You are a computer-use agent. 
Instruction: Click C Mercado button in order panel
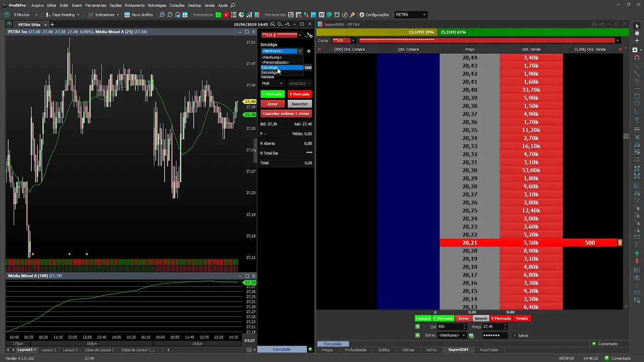click(273, 94)
